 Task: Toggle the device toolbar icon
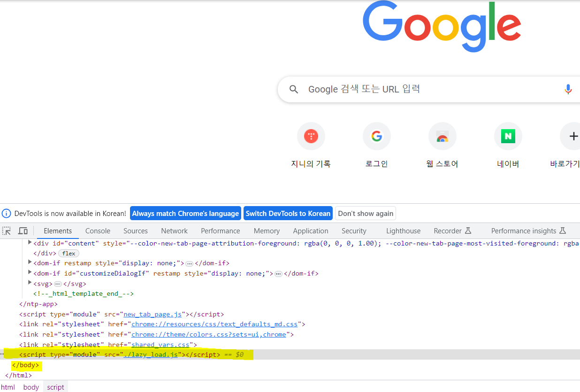[x=23, y=231]
